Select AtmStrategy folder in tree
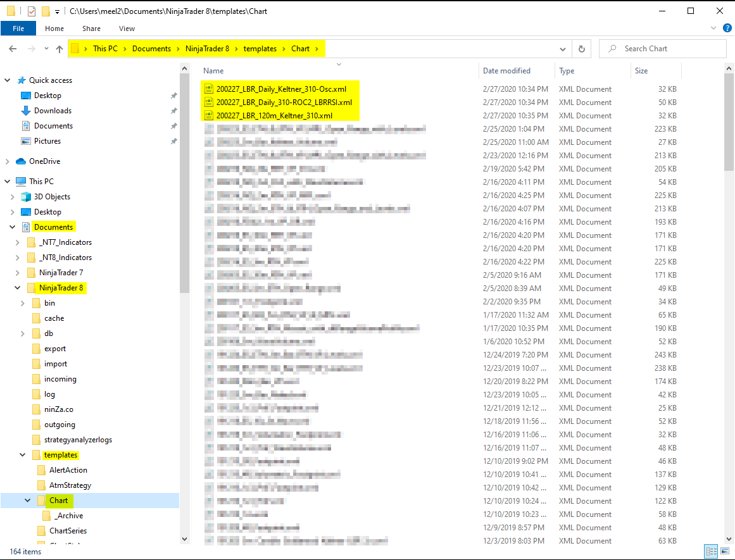The image size is (735, 560). click(70, 485)
